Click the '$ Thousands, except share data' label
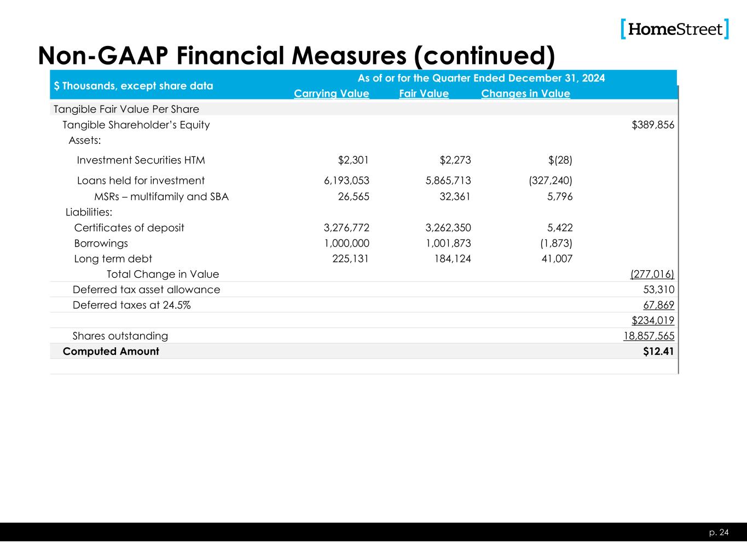 coord(134,86)
